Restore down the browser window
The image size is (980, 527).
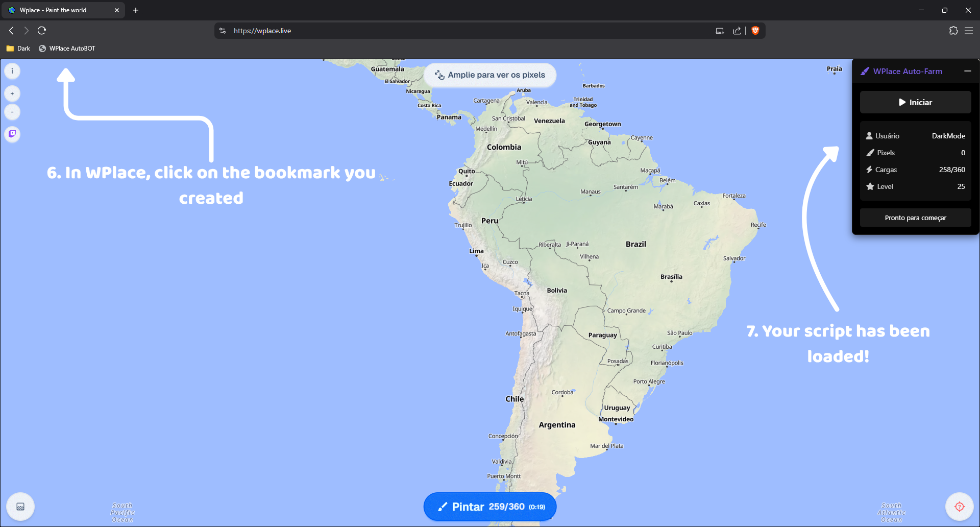coord(945,10)
